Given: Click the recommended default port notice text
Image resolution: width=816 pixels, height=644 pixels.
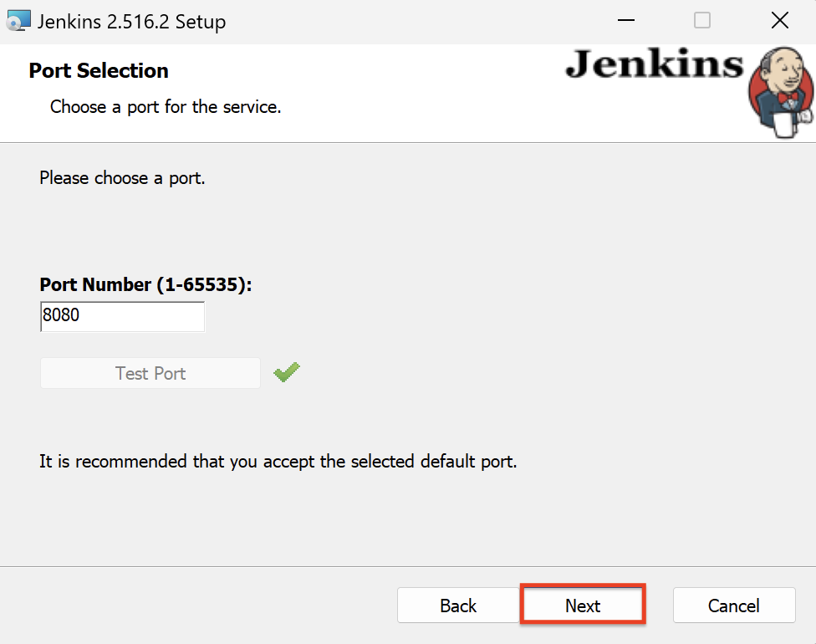Looking at the screenshot, I should pos(278,461).
